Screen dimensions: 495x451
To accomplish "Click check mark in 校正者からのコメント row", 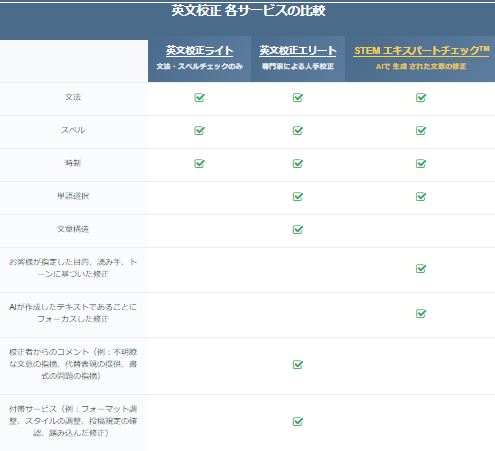I will (298, 364).
